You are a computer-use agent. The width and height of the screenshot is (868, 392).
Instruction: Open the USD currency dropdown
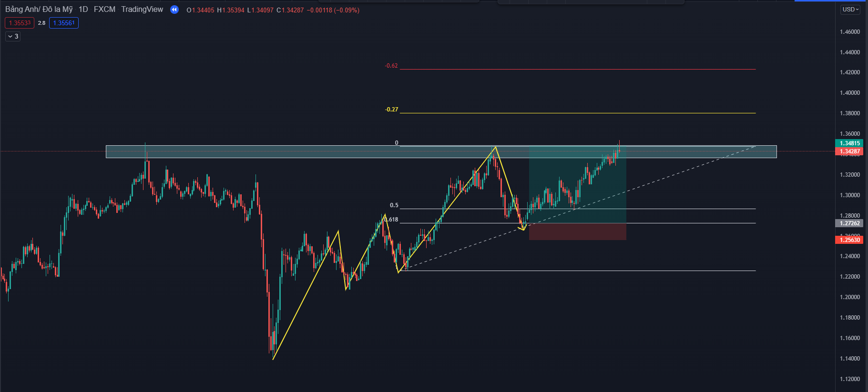[850, 10]
